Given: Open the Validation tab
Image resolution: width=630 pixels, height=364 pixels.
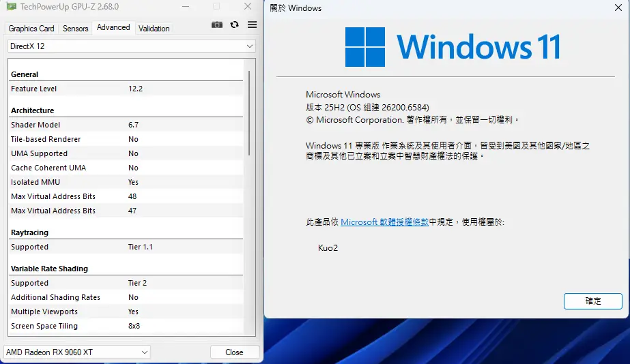Looking at the screenshot, I should coord(154,29).
